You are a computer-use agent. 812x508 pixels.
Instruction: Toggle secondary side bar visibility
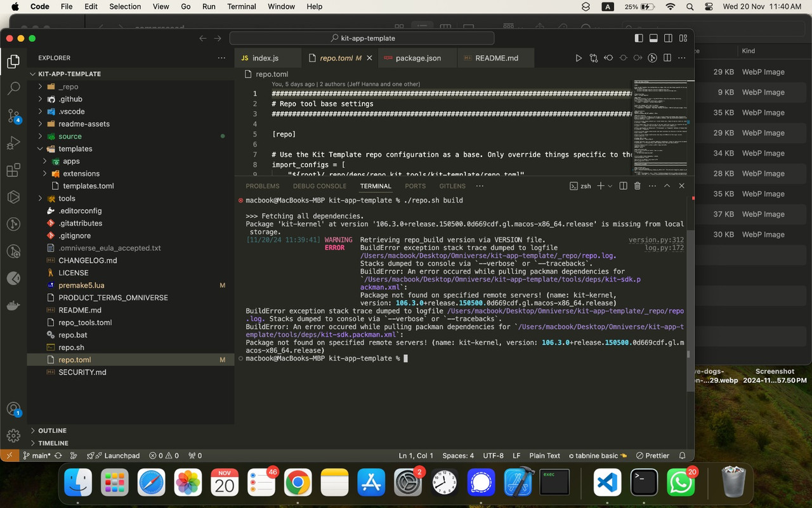(x=668, y=38)
